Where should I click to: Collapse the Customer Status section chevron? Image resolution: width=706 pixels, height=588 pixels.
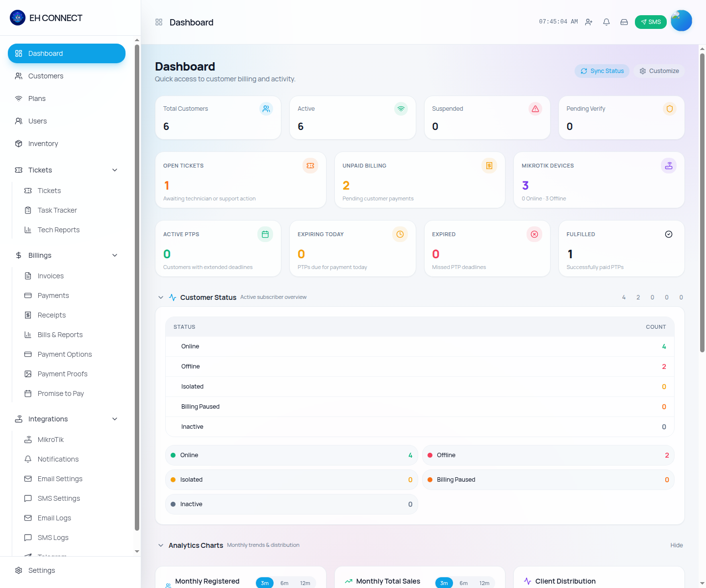pos(161,297)
